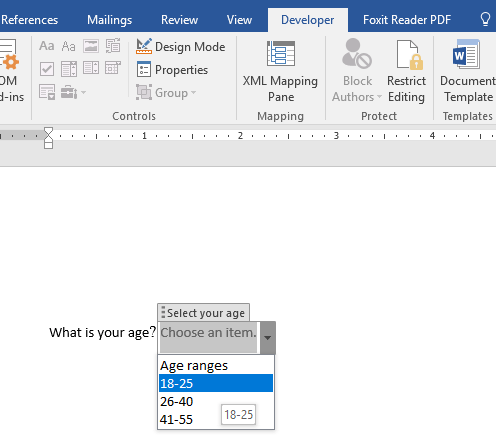Insert Picture Content Control
Image resolution: width=496 pixels, height=439 pixels.
pos(91,46)
